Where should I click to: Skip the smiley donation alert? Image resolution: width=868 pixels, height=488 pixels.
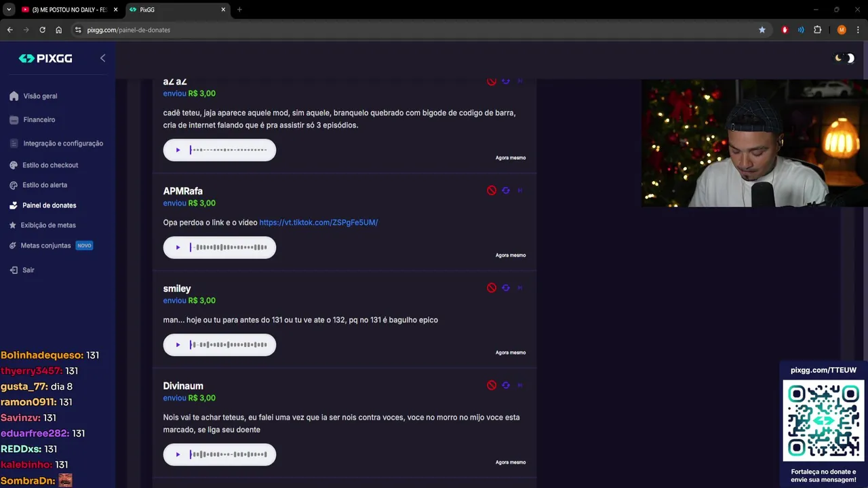520,288
